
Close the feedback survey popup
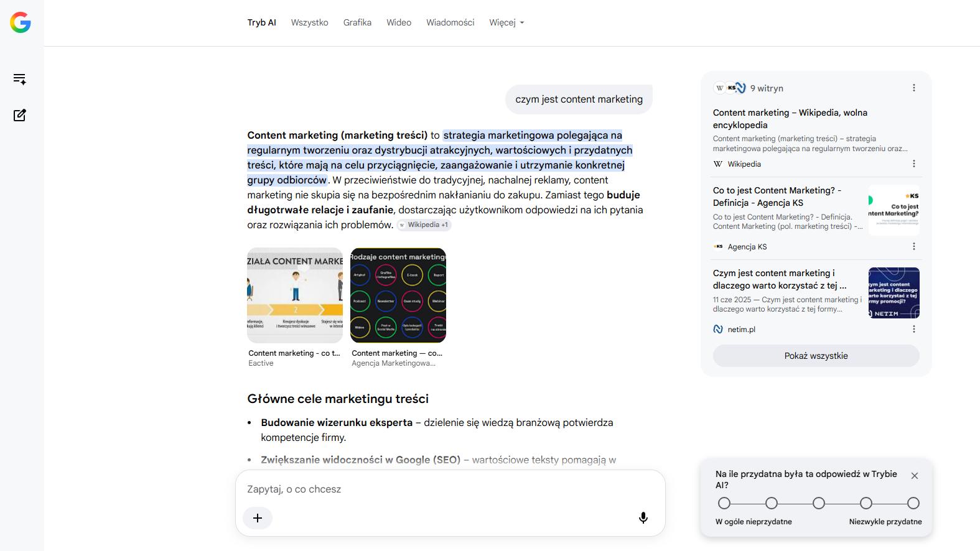(915, 476)
